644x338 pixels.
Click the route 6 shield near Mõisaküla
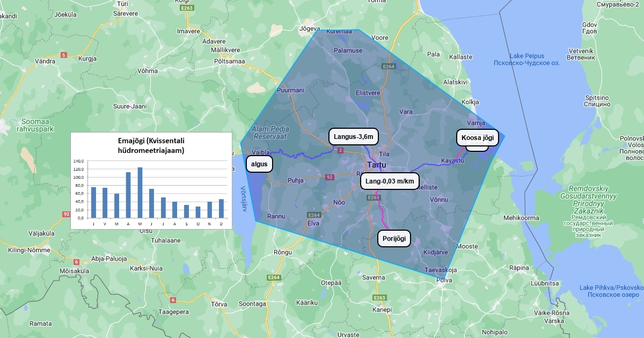point(76,262)
